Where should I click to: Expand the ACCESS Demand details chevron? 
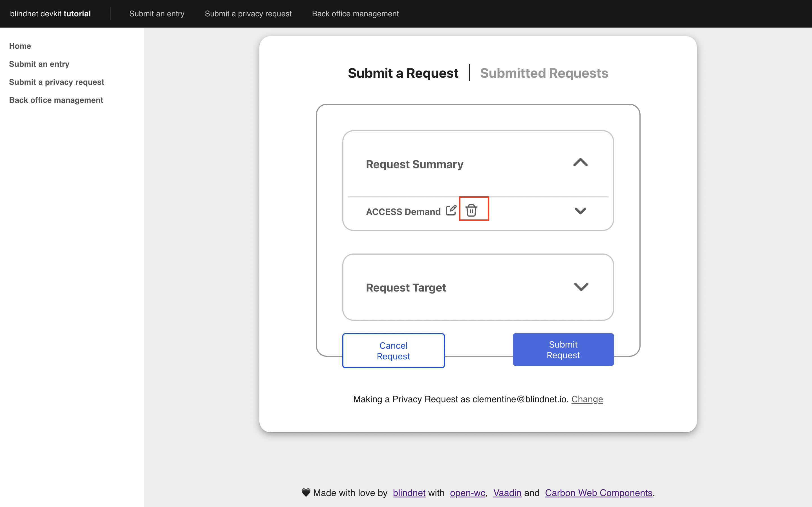click(x=580, y=211)
